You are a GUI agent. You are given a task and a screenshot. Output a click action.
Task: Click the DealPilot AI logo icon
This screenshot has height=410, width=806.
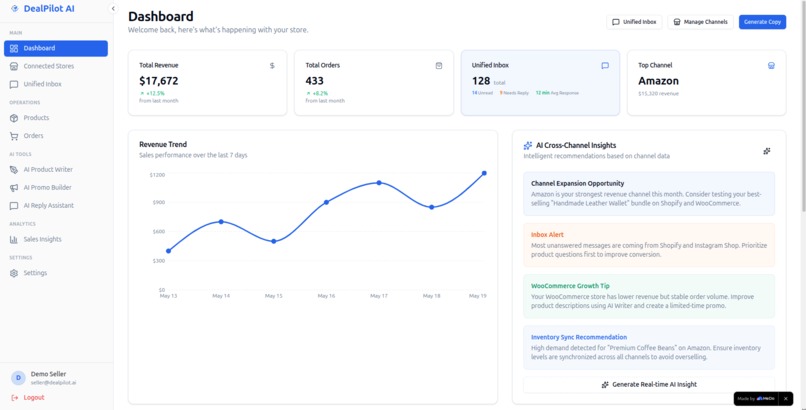pyautogui.click(x=14, y=9)
